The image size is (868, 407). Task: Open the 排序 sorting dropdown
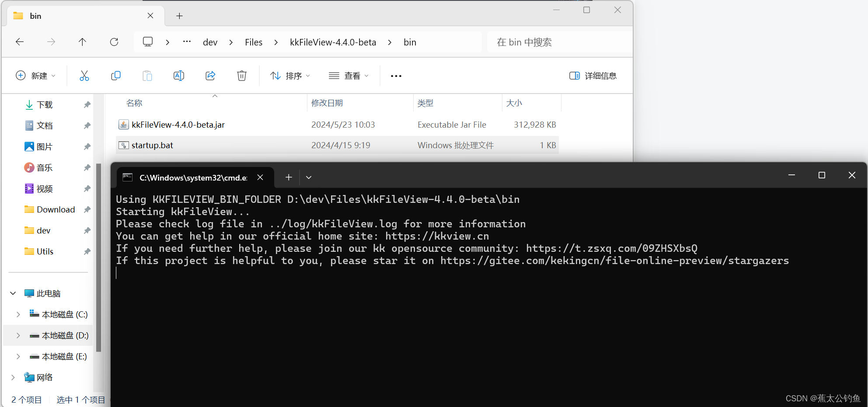coord(289,75)
